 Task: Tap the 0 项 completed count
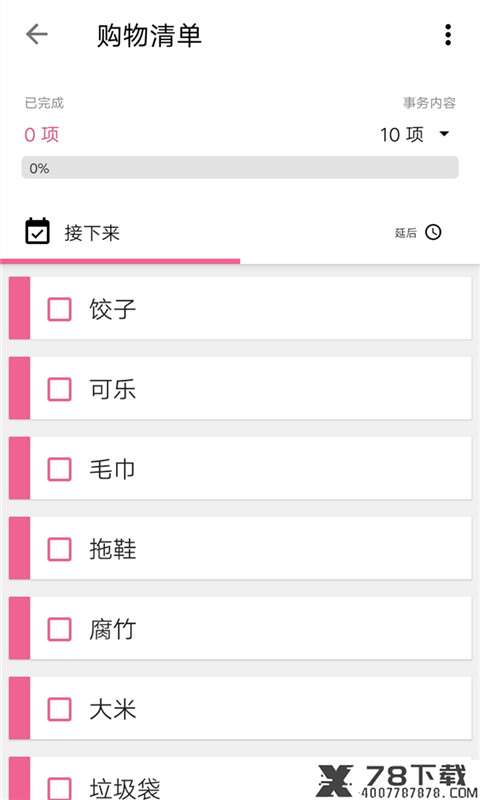point(42,135)
